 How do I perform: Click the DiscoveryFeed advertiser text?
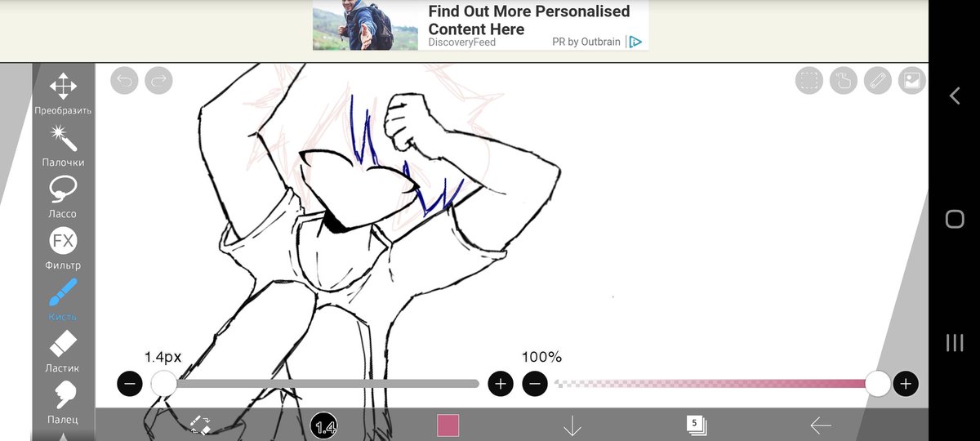click(x=461, y=42)
